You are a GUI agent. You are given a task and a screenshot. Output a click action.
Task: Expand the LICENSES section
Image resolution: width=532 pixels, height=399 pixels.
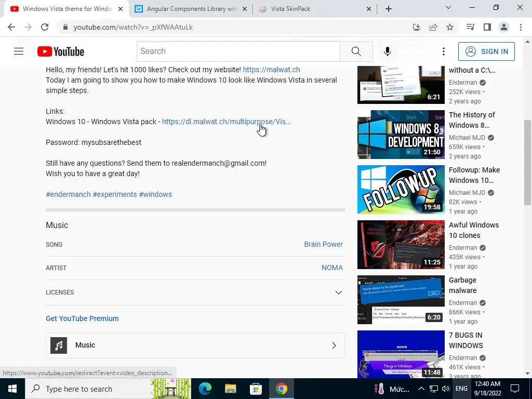pos(195,292)
